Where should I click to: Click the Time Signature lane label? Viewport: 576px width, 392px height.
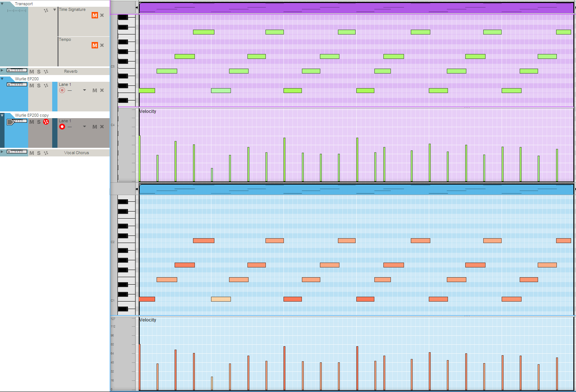point(72,9)
